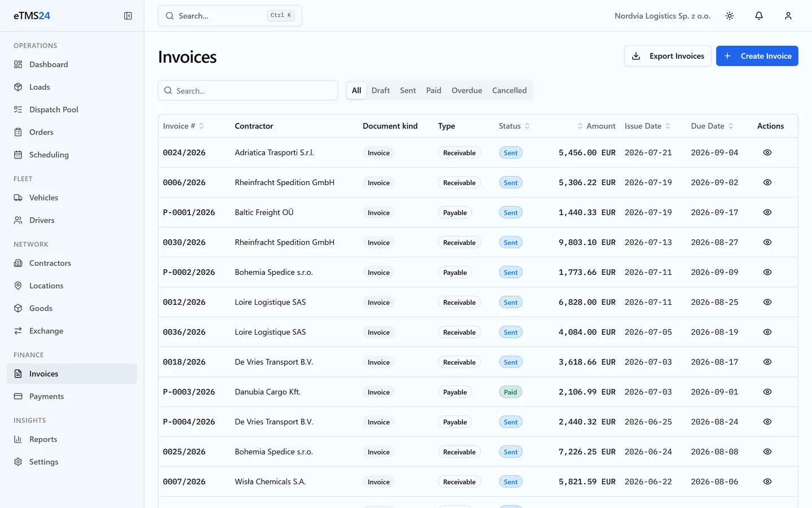812x508 pixels.
Task: Open Contractors in sidebar
Action: point(72,263)
